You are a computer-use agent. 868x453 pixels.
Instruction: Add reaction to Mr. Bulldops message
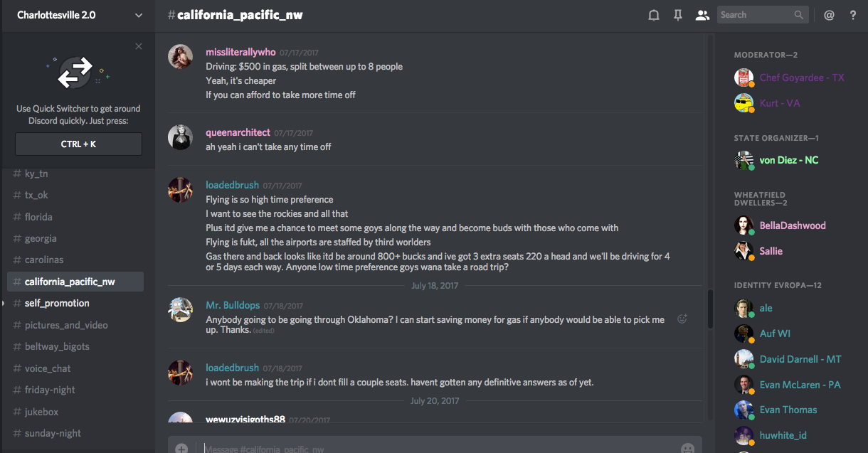(x=682, y=319)
